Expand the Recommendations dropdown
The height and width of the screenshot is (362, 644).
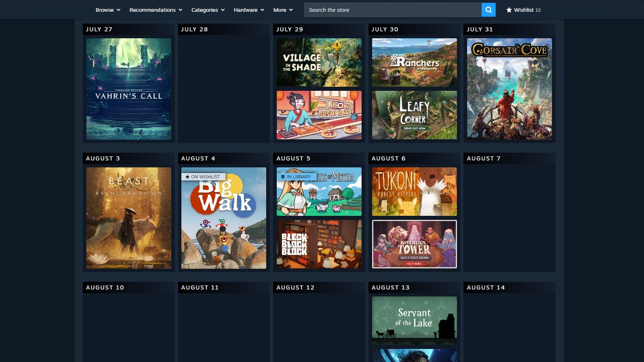pyautogui.click(x=156, y=10)
